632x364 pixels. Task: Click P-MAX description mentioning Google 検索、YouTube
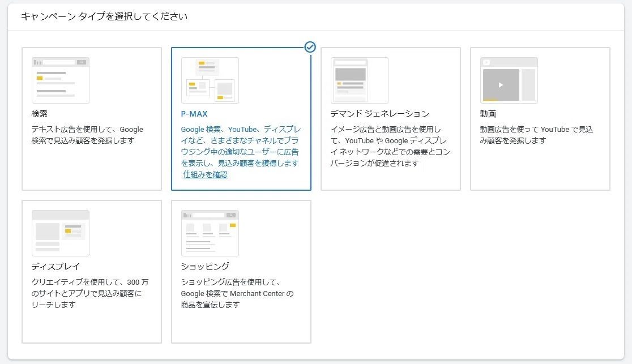click(241, 146)
